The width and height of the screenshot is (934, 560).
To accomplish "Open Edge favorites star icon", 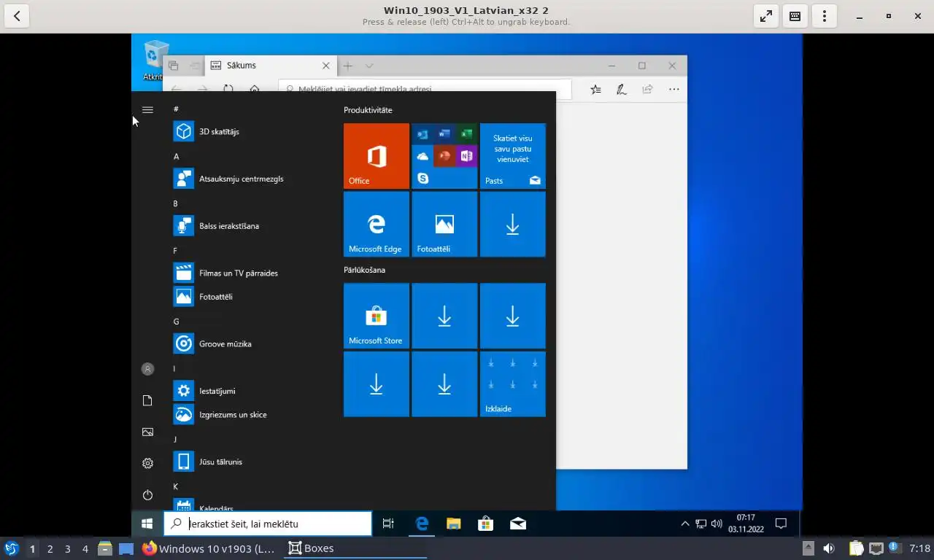I will 596,89.
